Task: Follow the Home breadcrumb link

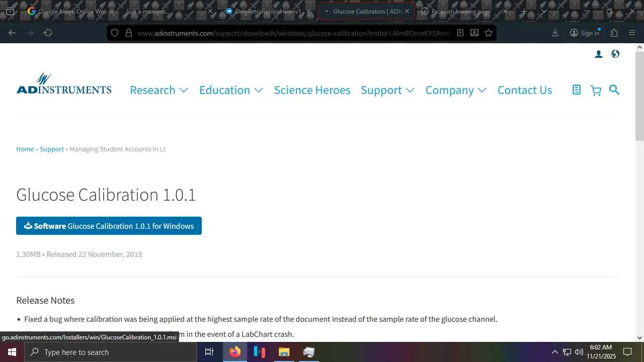Action: 25,149
